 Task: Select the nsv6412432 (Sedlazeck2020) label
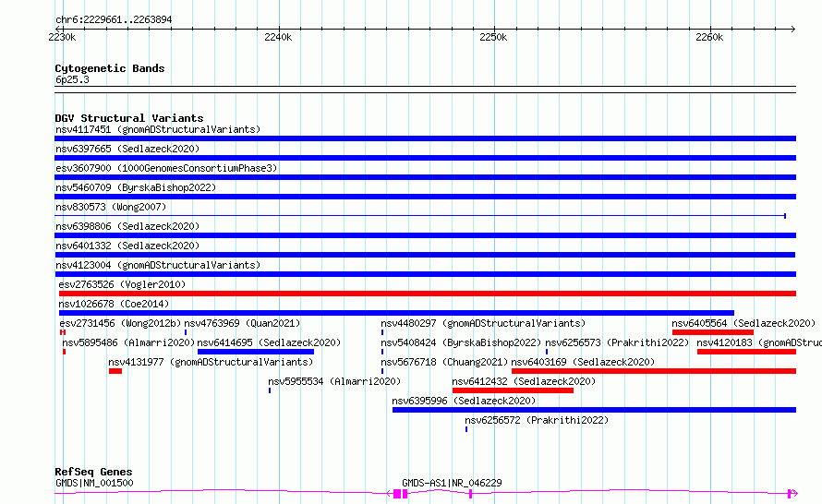click(524, 381)
